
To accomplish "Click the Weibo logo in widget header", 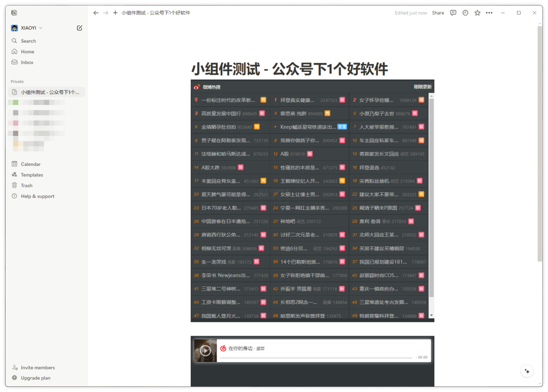I will (197, 87).
